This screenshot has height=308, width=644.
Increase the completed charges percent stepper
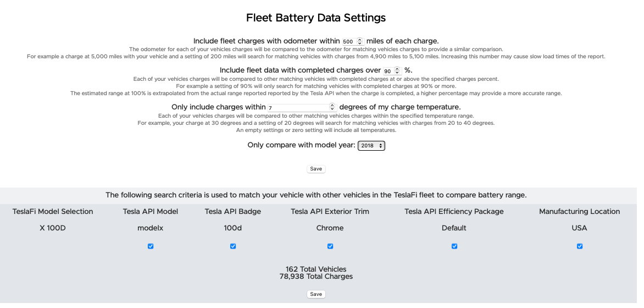point(397,69)
